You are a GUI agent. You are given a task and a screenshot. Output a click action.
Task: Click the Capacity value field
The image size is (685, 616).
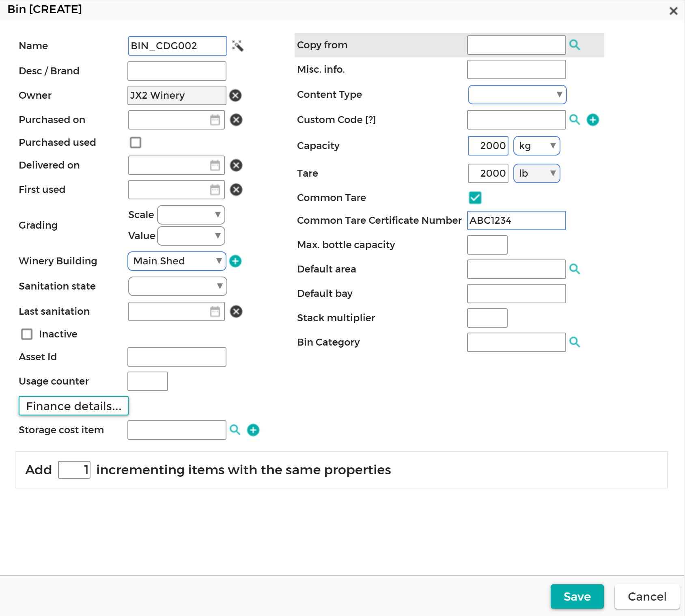tap(488, 146)
